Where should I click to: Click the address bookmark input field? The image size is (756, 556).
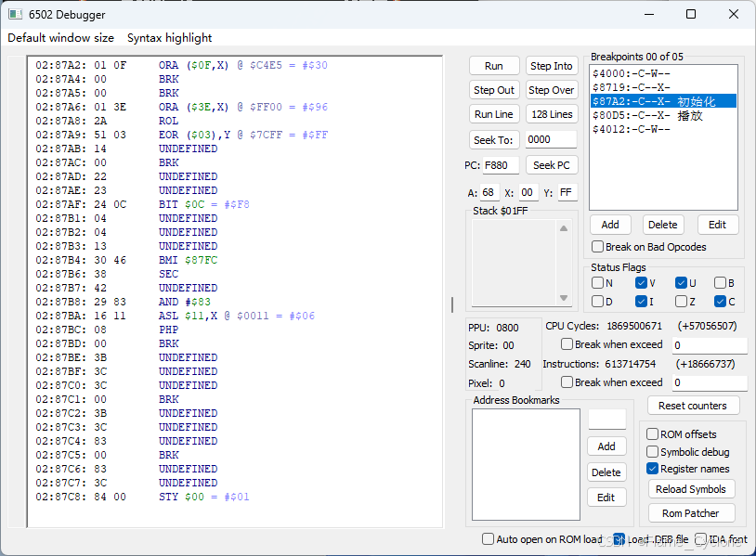(x=607, y=420)
